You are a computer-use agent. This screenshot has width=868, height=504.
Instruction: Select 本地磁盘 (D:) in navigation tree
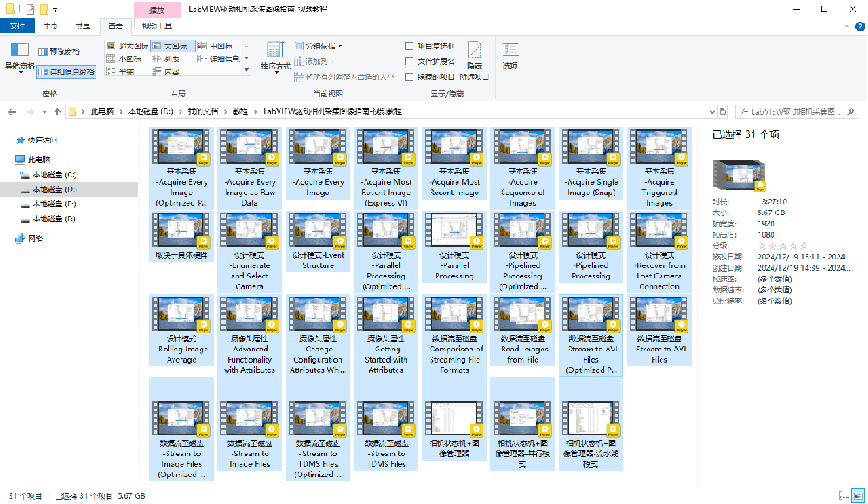[x=54, y=189]
